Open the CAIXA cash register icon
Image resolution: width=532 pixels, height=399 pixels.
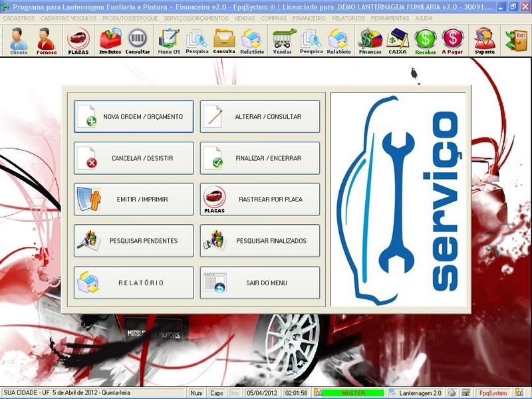(x=397, y=41)
